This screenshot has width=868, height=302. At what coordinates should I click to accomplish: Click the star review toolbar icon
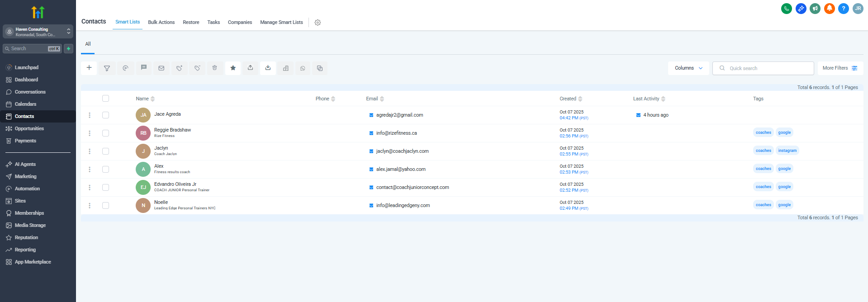(233, 68)
